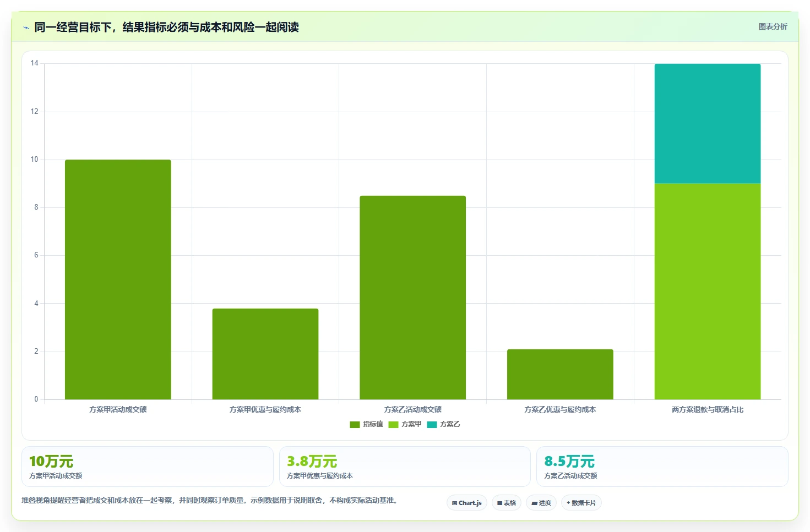This screenshot has width=810, height=532.
Task: Click the teal 方案乙 segment of the stacked bar
Action: click(708, 123)
